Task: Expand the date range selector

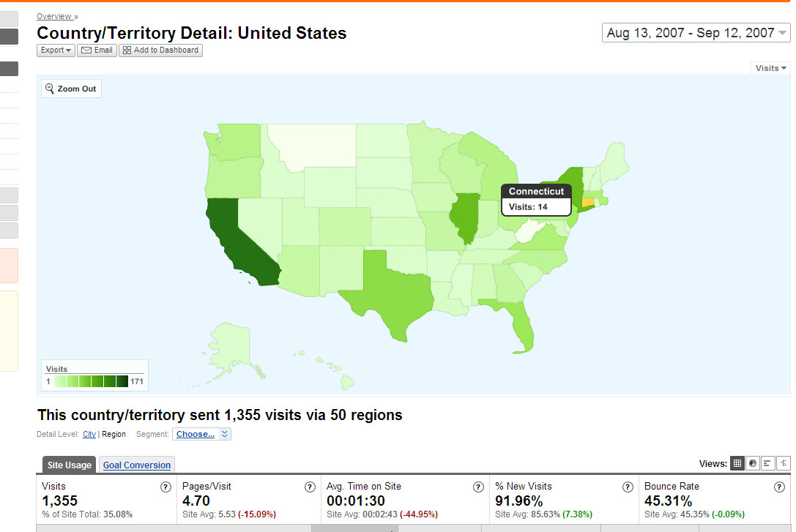Action: 696,33
